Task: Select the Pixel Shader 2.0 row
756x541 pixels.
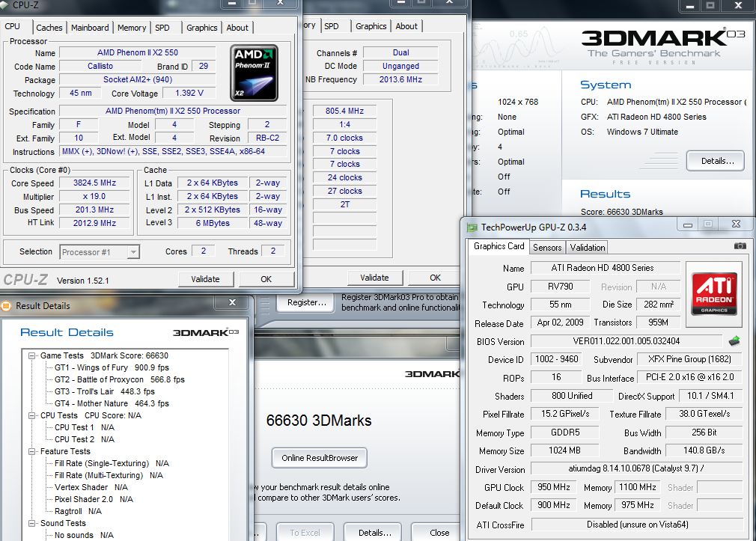Action: pyautogui.click(x=94, y=500)
